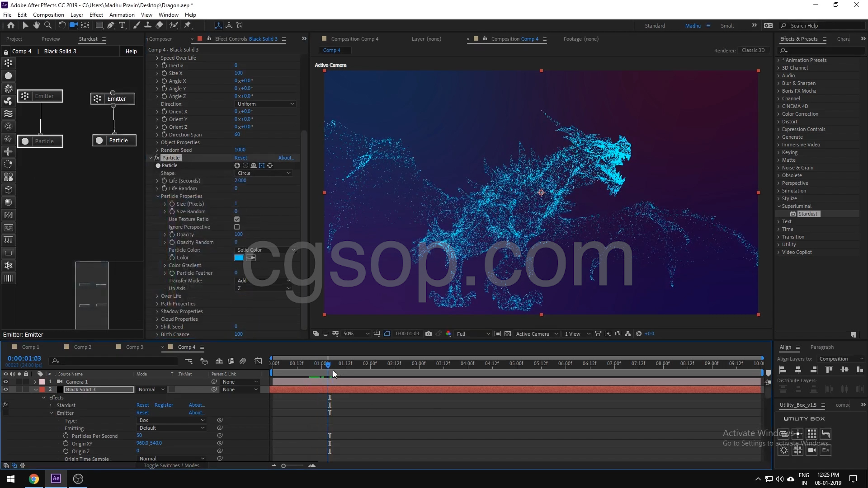Select the Zoom magnifier tool
This screenshot has width=868, height=488.
[x=48, y=25]
